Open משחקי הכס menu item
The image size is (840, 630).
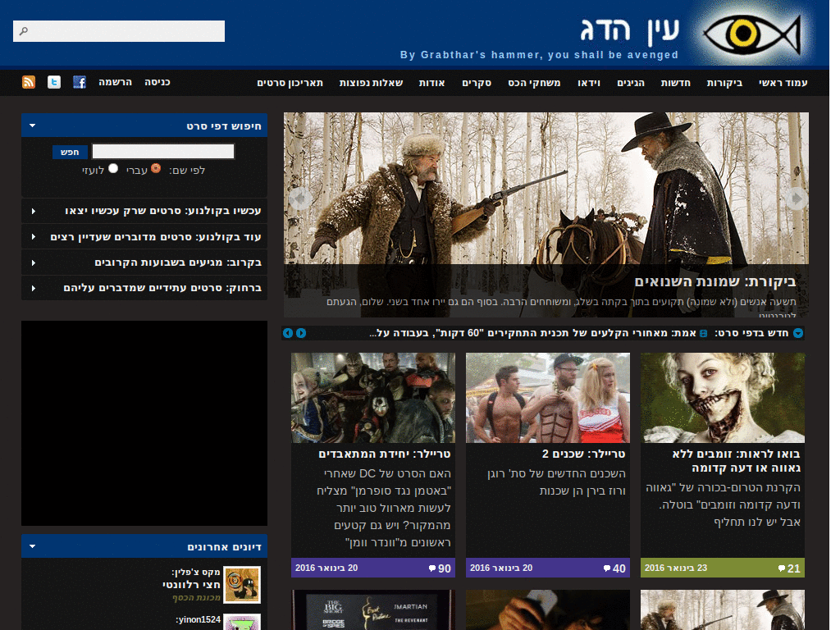[x=534, y=83]
